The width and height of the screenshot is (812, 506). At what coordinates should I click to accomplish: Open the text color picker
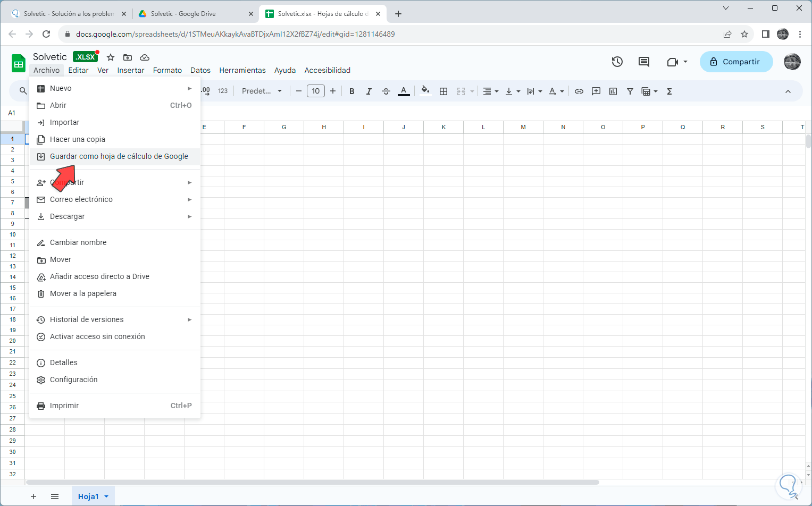click(x=404, y=91)
